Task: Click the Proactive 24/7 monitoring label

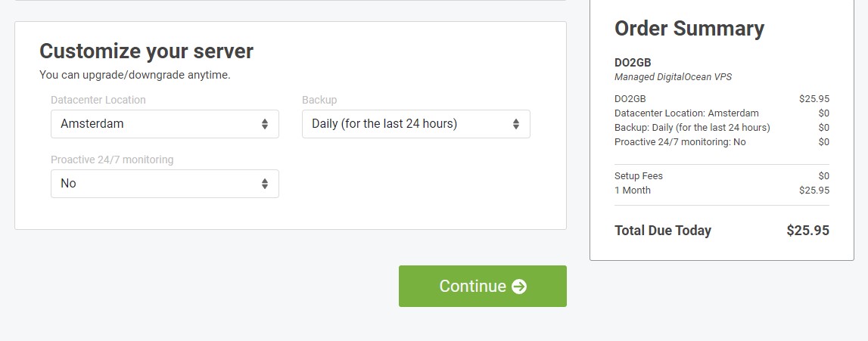Action: (x=112, y=160)
